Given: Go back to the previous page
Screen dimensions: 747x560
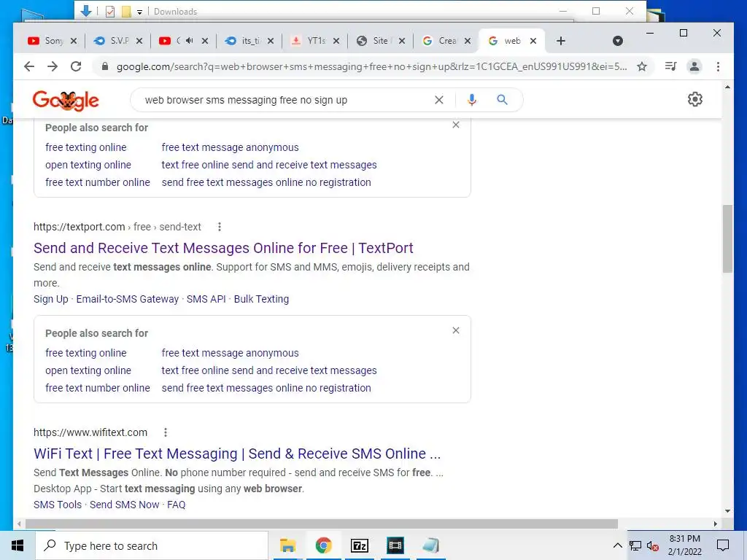Looking at the screenshot, I should pyautogui.click(x=29, y=66).
